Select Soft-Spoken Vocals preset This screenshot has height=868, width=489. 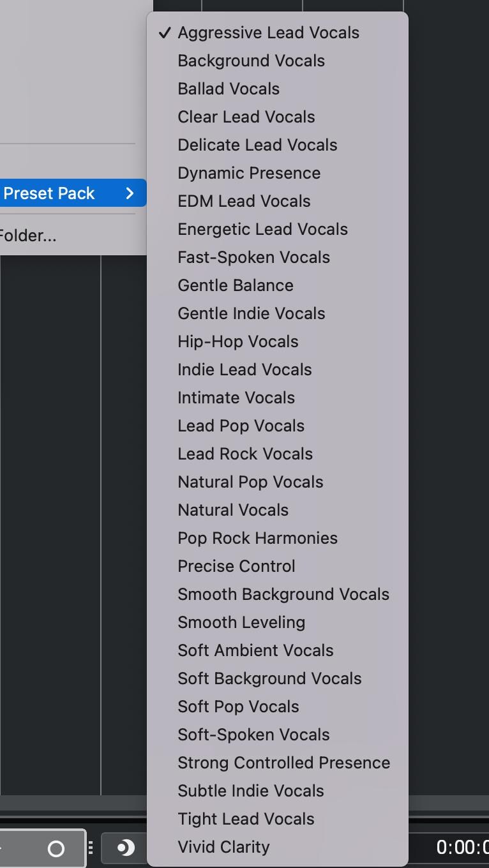point(253,735)
